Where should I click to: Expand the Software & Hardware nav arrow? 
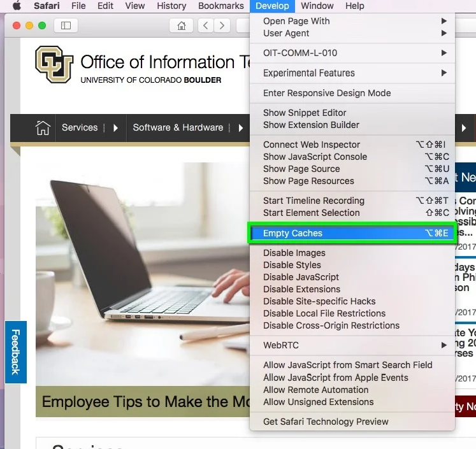click(241, 128)
